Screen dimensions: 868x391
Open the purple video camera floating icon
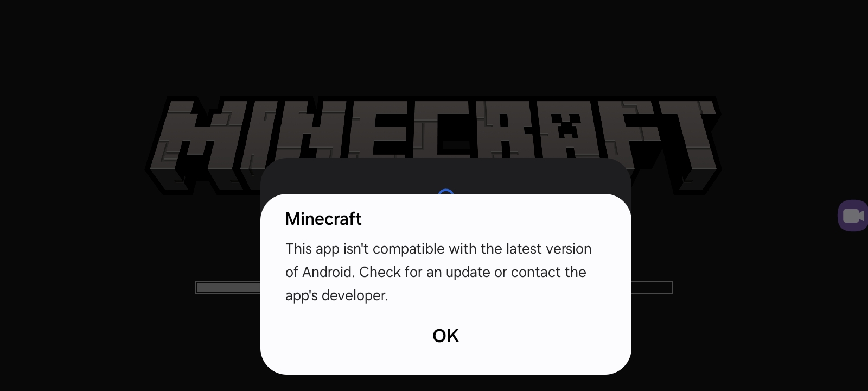click(853, 216)
